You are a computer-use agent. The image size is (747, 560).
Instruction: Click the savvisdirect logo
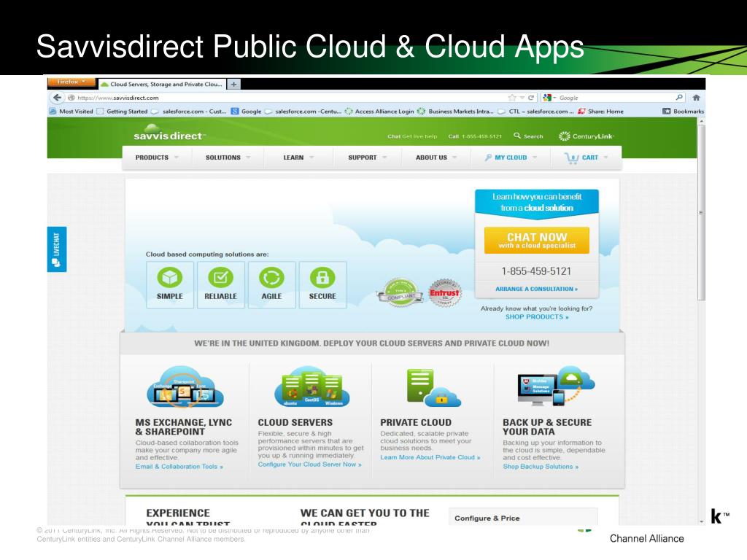[169, 133]
